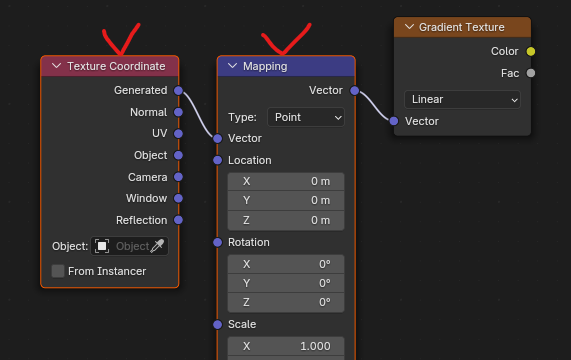Viewport: 571px width, 360px height.
Task: Click the Scale label in Mapping node
Action: point(242,324)
